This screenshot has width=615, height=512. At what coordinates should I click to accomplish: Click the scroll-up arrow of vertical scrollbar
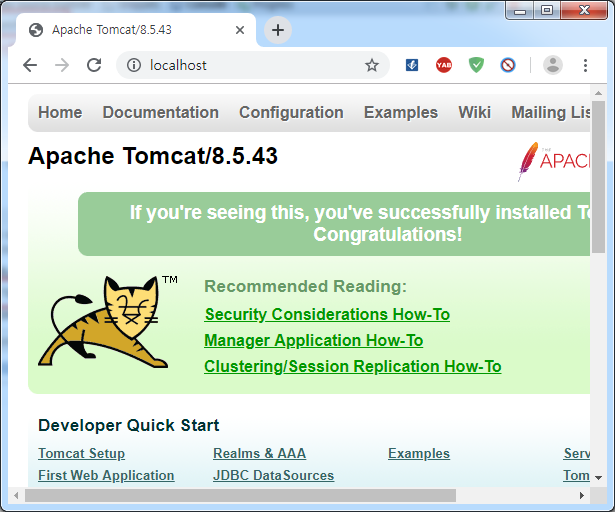click(598, 93)
